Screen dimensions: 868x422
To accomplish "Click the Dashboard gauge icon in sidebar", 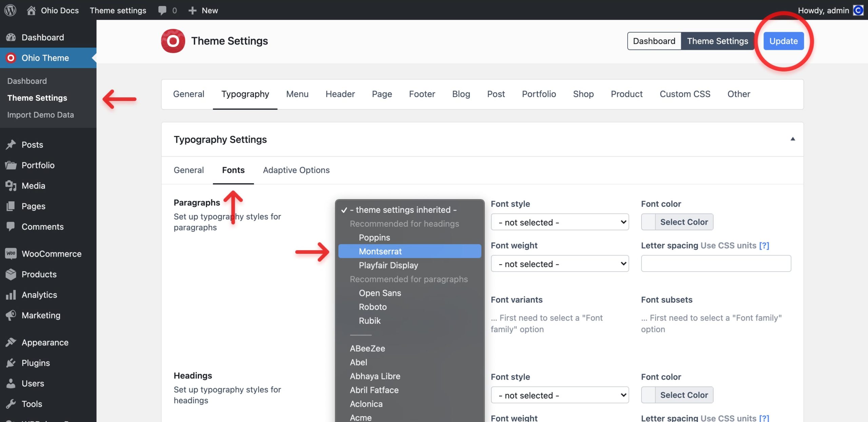I will (11, 37).
